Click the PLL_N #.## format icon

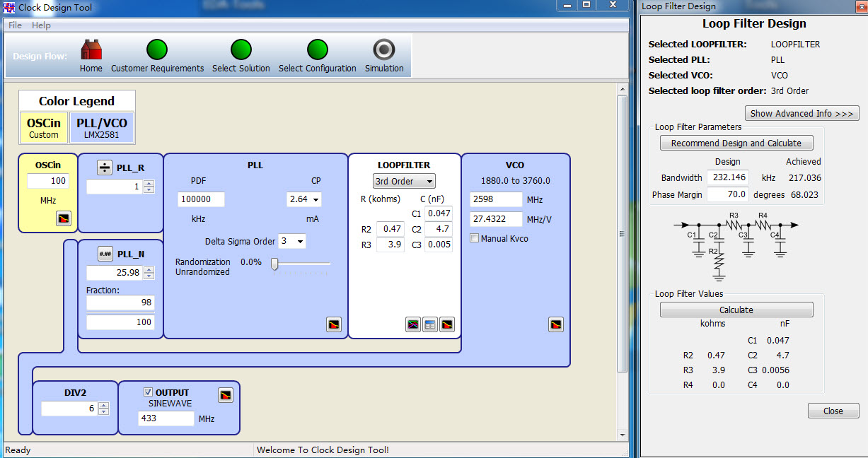pyautogui.click(x=105, y=254)
